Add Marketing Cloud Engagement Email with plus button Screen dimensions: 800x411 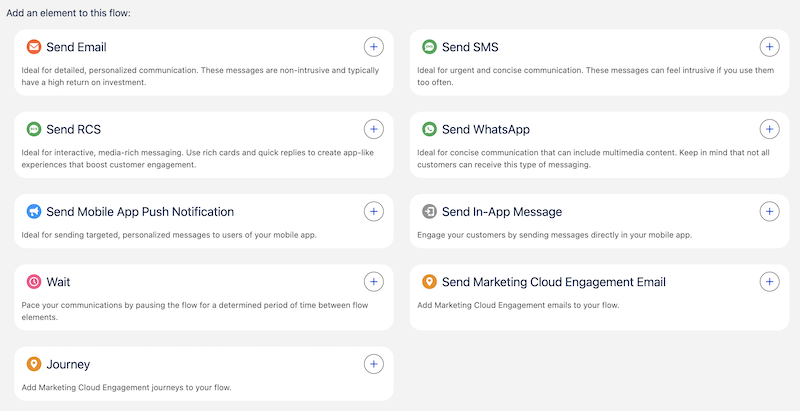tap(769, 281)
